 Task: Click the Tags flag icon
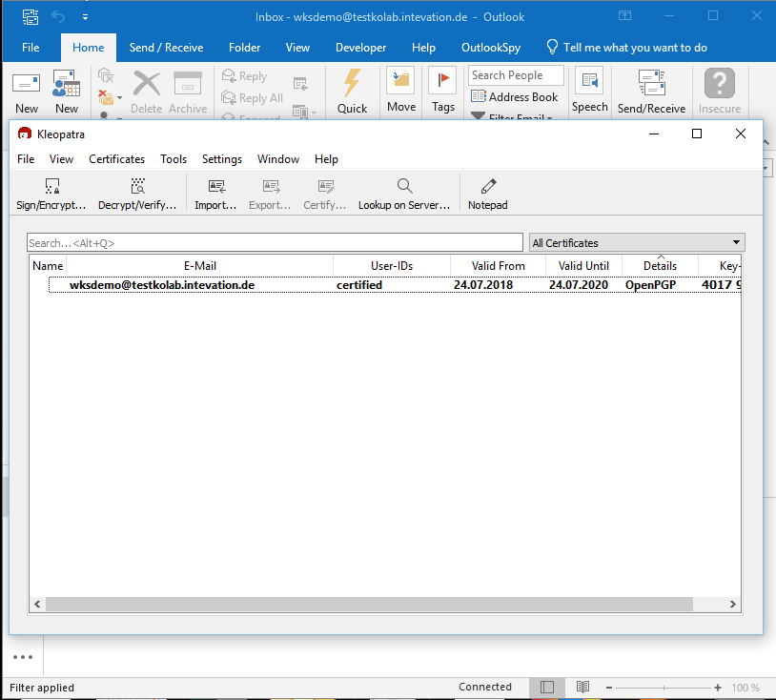click(442, 81)
